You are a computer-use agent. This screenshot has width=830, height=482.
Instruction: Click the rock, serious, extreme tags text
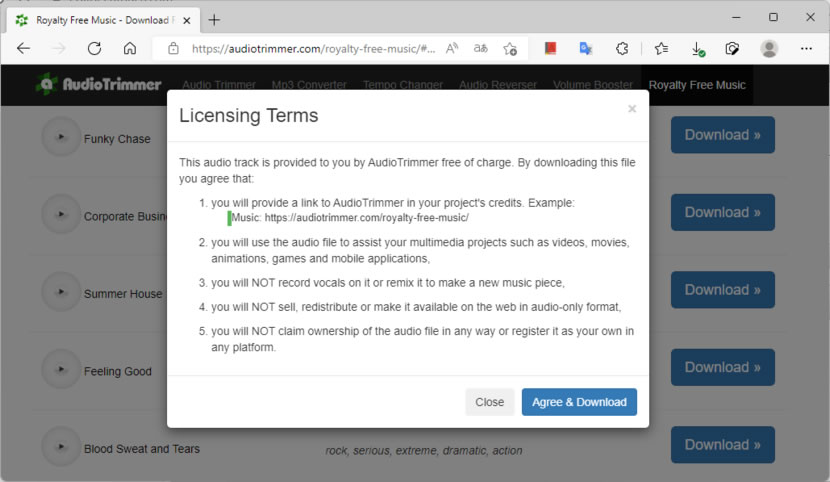click(423, 450)
